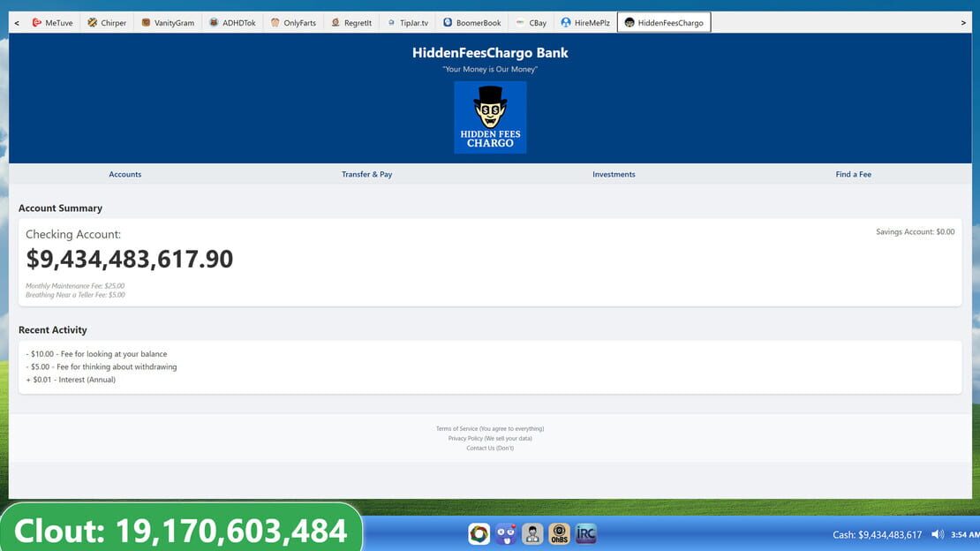Go to the Accounts section
The height and width of the screenshot is (551, 980).
pos(125,175)
